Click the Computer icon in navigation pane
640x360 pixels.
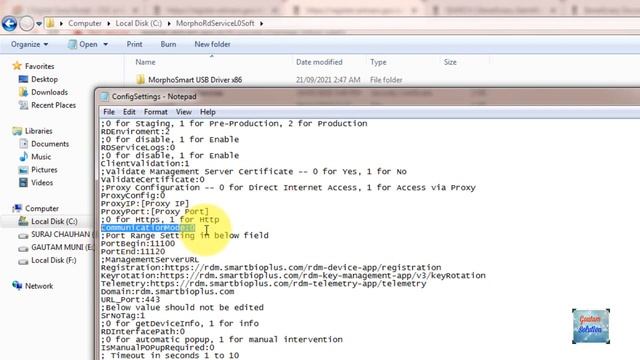(17, 209)
